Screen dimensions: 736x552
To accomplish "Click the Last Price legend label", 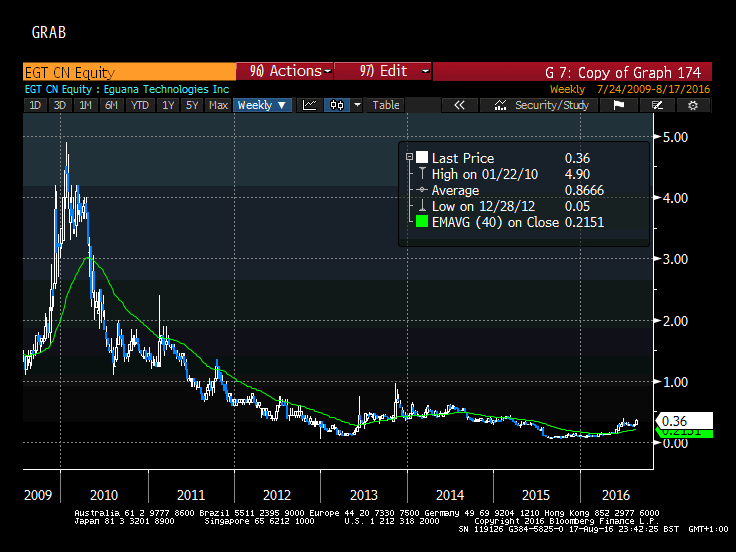I will [463, 158].
